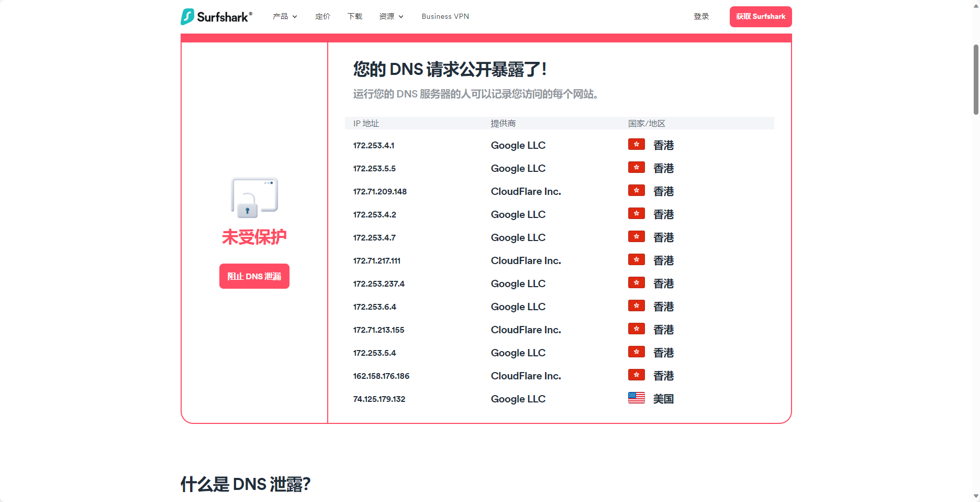
Task: Select IP address 172.253.4.2
Action: (375, 215)
